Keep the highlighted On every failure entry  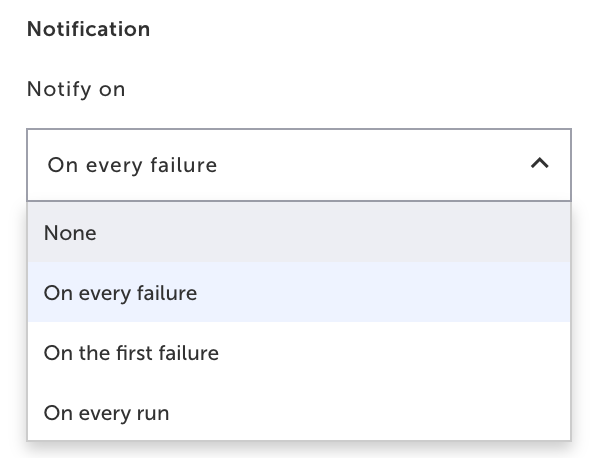click(120, 293)
